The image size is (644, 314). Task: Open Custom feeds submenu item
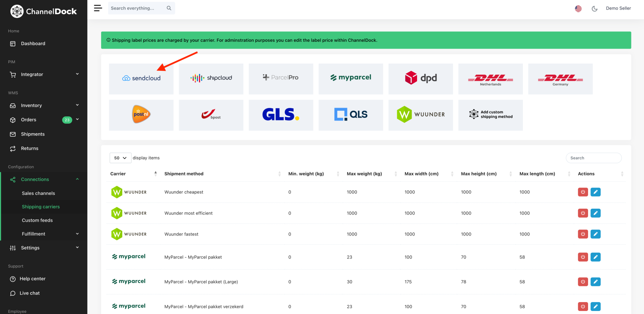(x=37, y=220)
